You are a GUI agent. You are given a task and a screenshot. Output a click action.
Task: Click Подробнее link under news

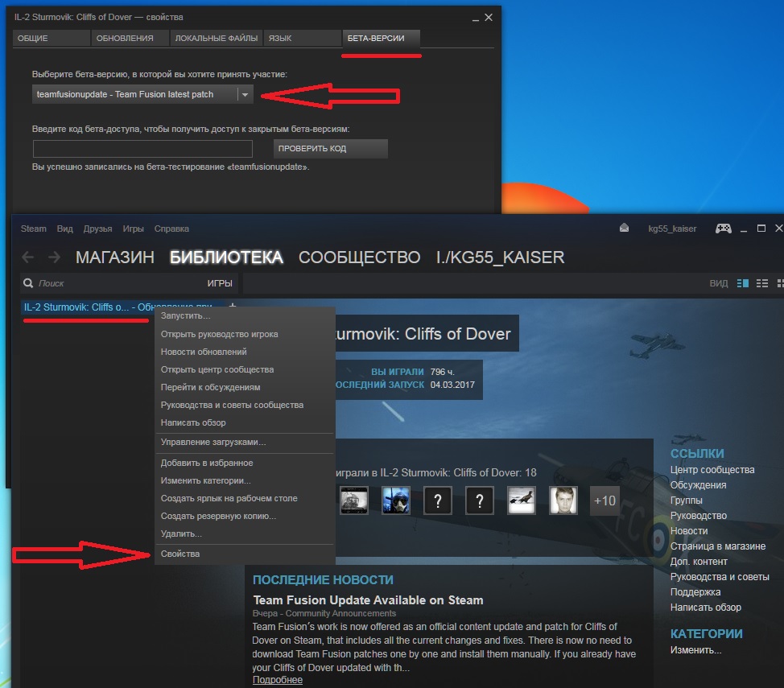coord(278,680)
